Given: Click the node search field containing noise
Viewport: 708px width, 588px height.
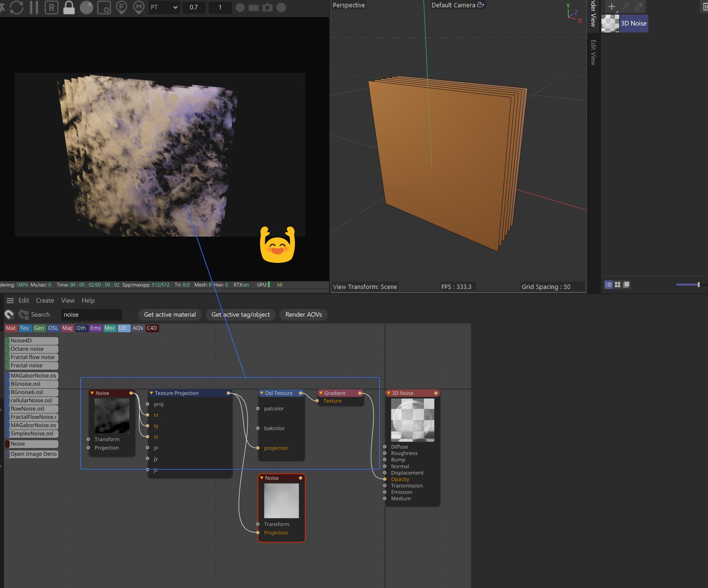Looking at the screenshot, I should click(91, 314).
